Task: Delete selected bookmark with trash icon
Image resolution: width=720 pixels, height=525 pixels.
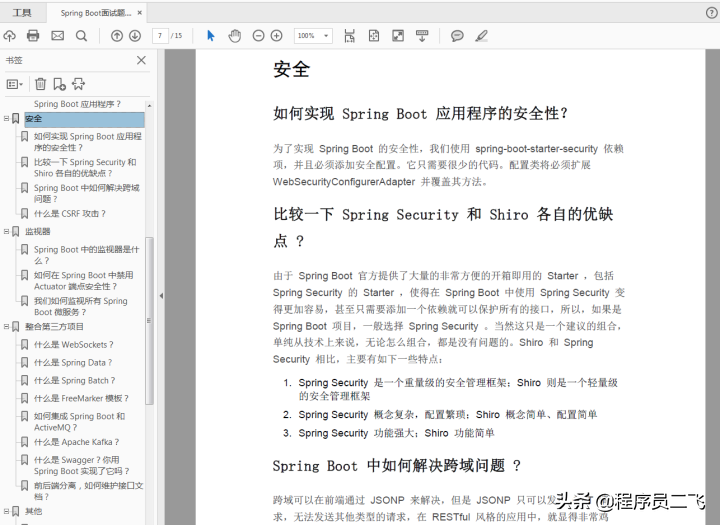Action: [40, 84]
